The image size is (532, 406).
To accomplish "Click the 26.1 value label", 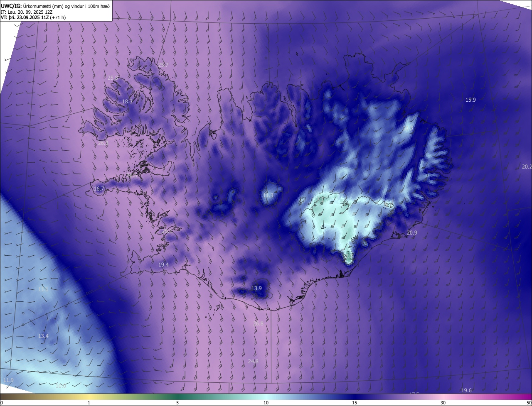I will point(167,231).
